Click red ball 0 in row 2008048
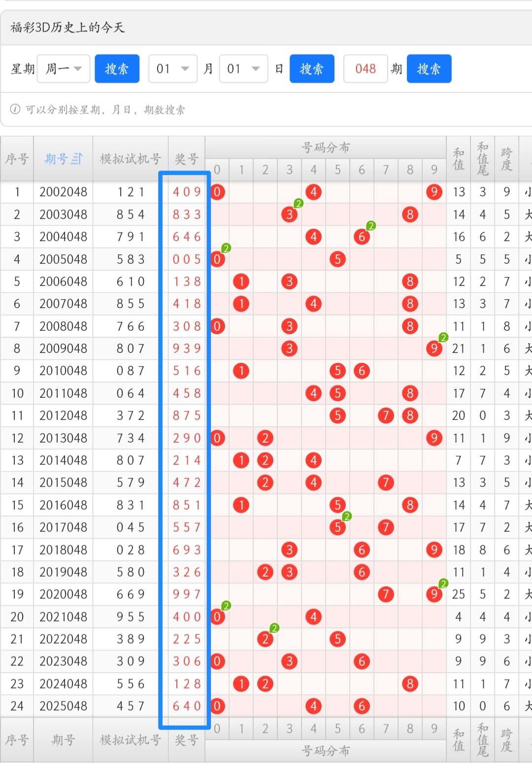 [217, 326]
